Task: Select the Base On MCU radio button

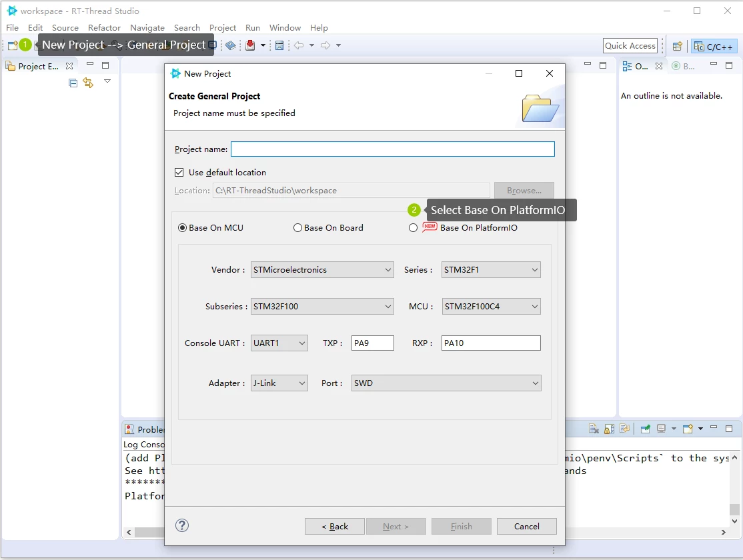Action: [x=183, y=228]
